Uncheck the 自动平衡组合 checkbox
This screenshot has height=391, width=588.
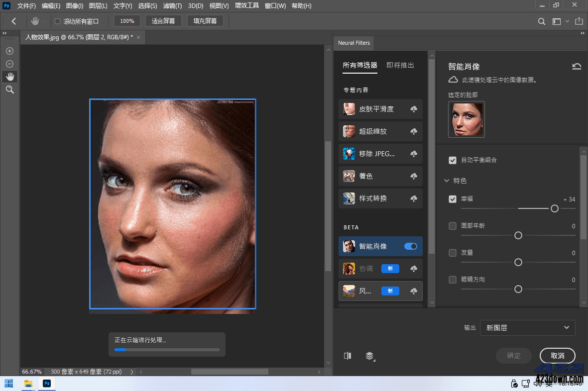click(x=453, y=160)
